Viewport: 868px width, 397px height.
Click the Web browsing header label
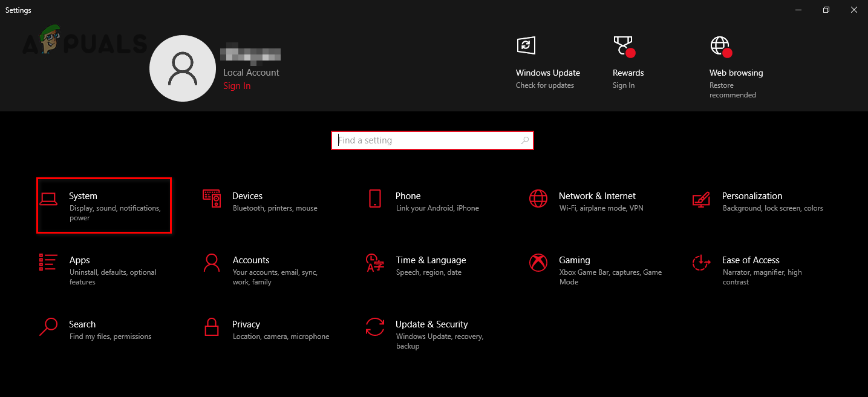point(736,73)
